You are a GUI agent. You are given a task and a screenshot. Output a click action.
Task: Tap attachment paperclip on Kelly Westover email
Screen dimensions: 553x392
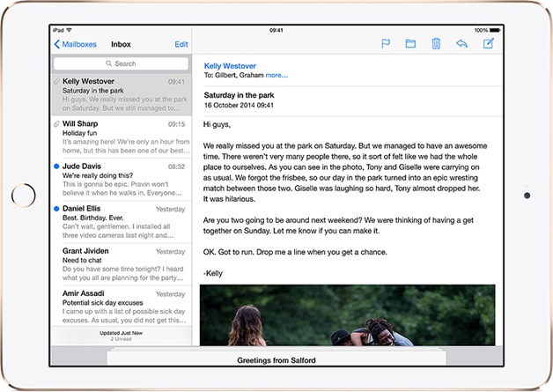tap(56, 82)
